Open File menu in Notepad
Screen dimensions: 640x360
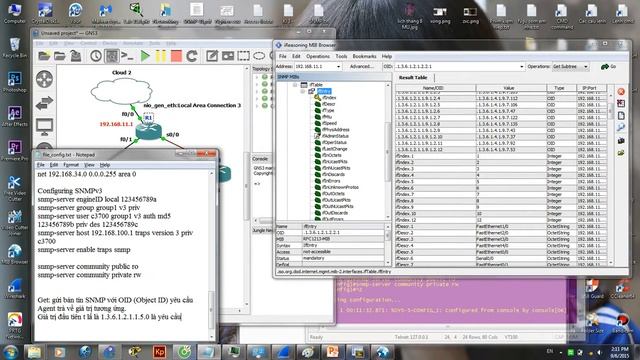click(x=40, y=165)
